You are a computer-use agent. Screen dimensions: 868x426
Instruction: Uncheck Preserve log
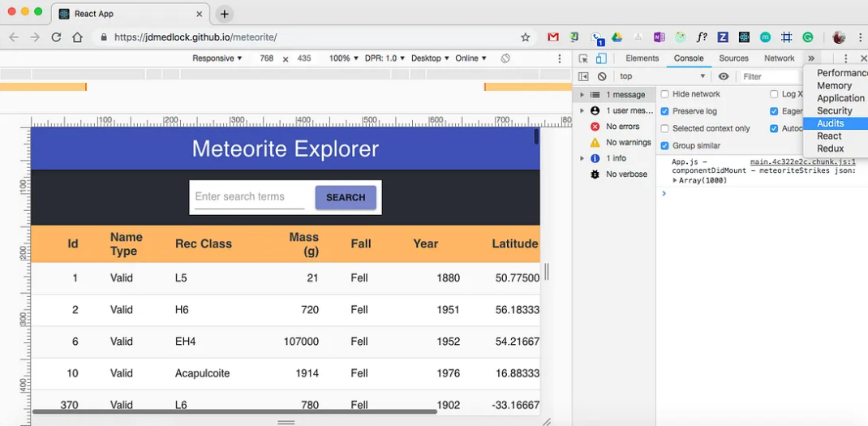665,111
